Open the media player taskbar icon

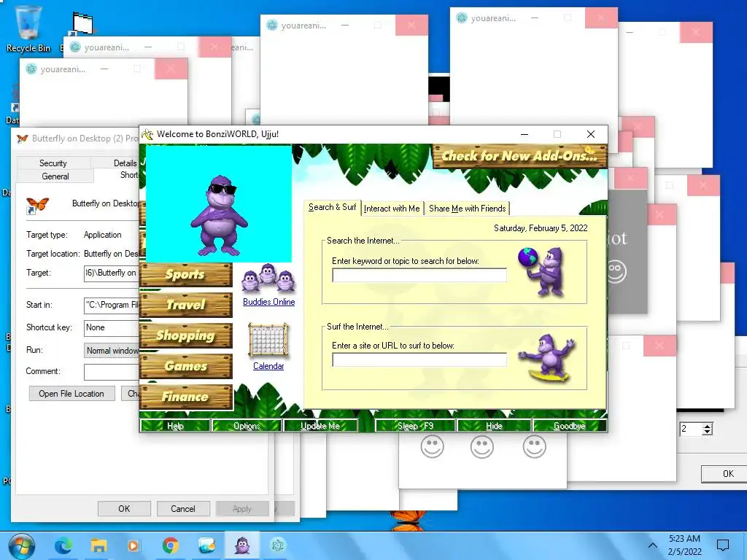134,545
